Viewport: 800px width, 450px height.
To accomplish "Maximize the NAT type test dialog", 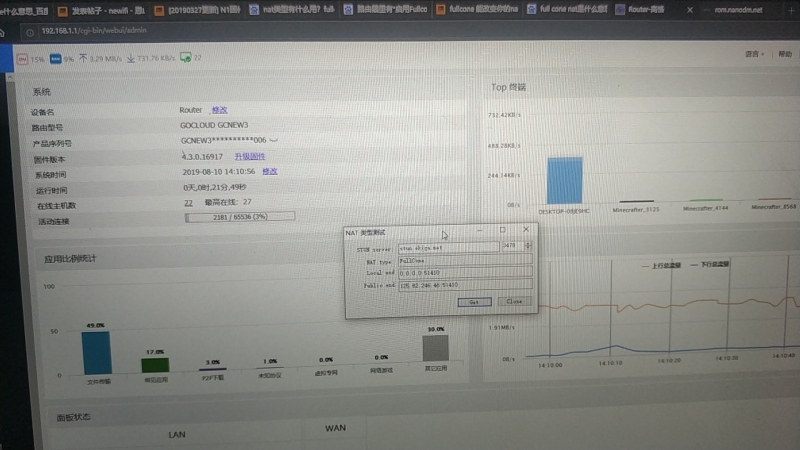I will (x=502, y=229).
